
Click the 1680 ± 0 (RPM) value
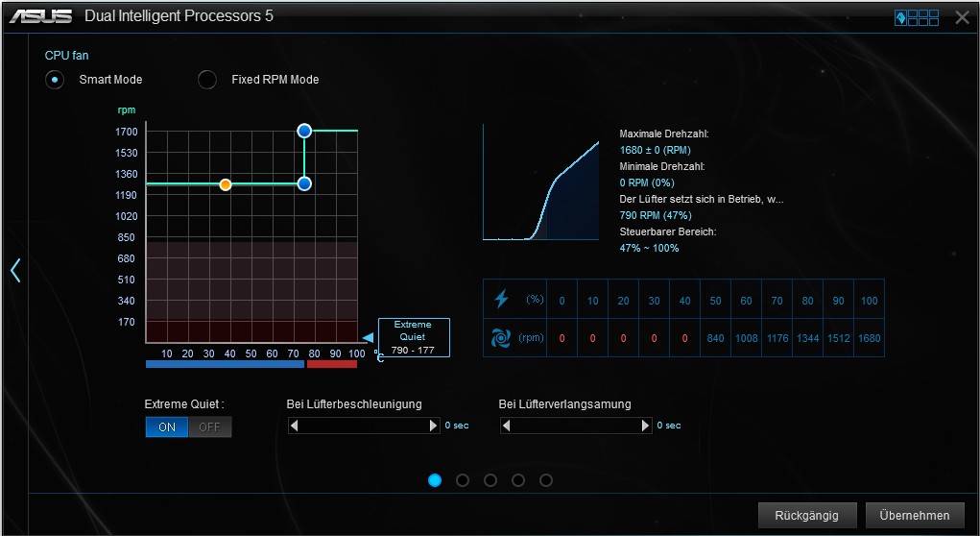coord(655,150)
